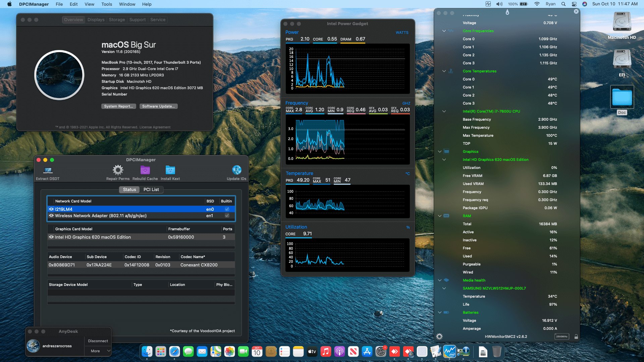Open Podcasts from the Dock
This screenshot has height=362, width=644.
pyautogui.click(x=339, y=352)
